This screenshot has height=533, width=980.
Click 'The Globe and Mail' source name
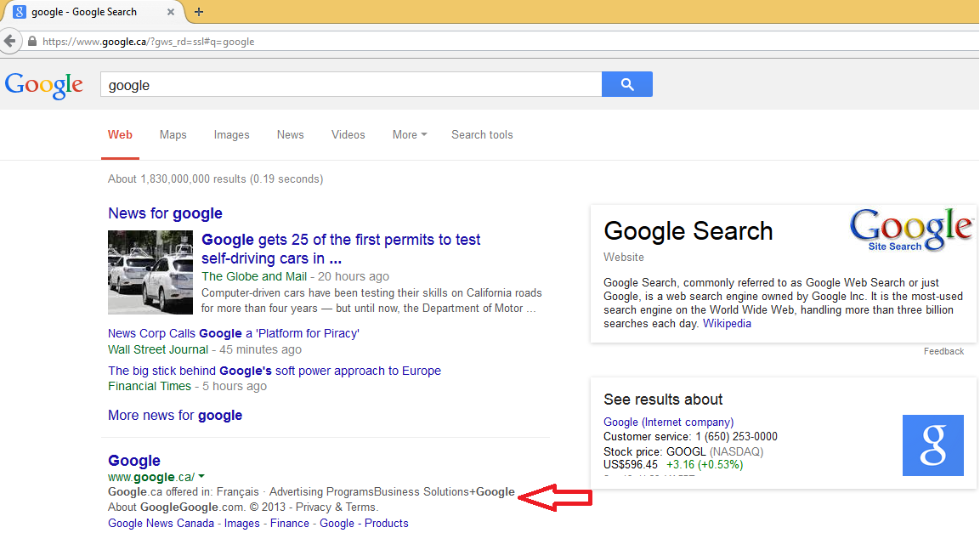click(x=254, y=276)
